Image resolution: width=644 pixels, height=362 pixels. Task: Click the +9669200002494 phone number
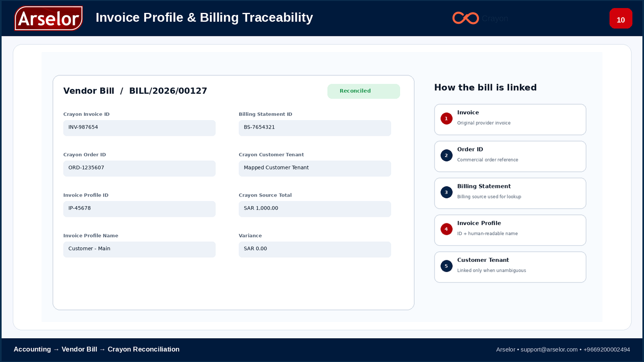[607, 350]
